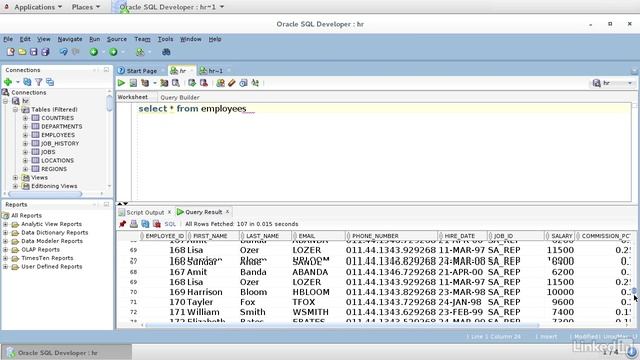Expand the OLAP Reports node
Viewport: 640px width, 360px height.
(6, 249)
